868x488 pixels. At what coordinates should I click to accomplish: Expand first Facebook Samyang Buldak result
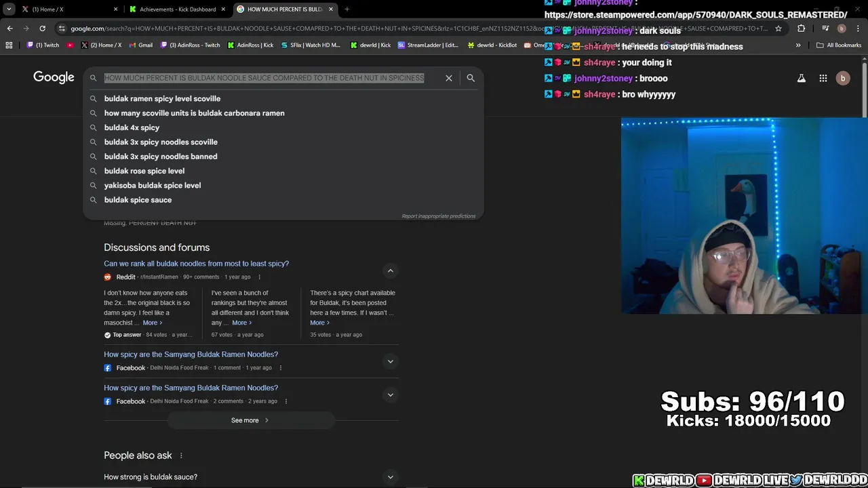click(x=390, y=361)
